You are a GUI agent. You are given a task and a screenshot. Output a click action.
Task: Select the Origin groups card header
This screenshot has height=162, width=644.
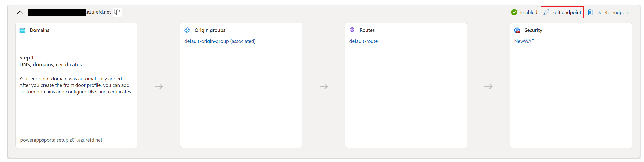tap(210, 30)
